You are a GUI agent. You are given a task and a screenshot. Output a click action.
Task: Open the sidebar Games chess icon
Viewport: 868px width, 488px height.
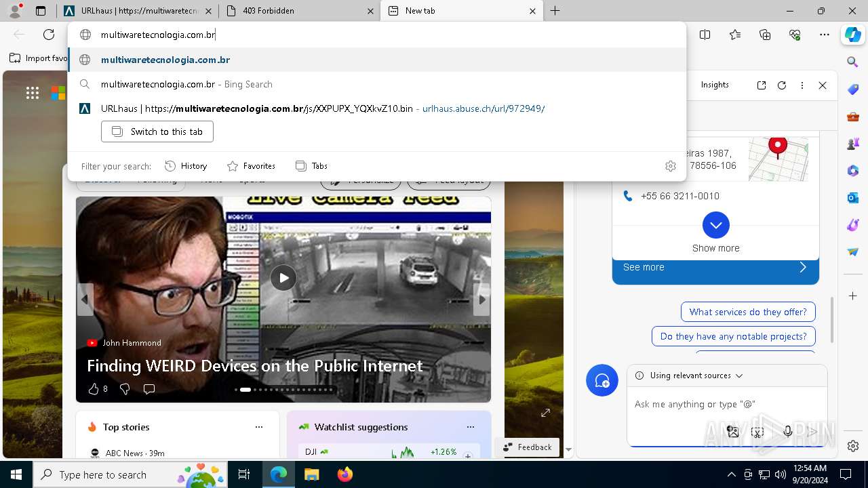pos(853,144)
